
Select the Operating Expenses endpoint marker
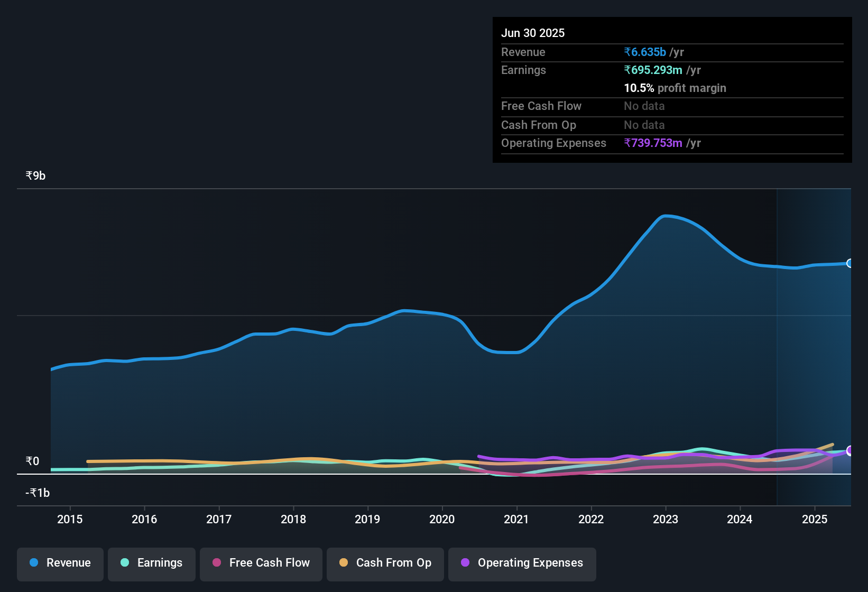point(849,451)
